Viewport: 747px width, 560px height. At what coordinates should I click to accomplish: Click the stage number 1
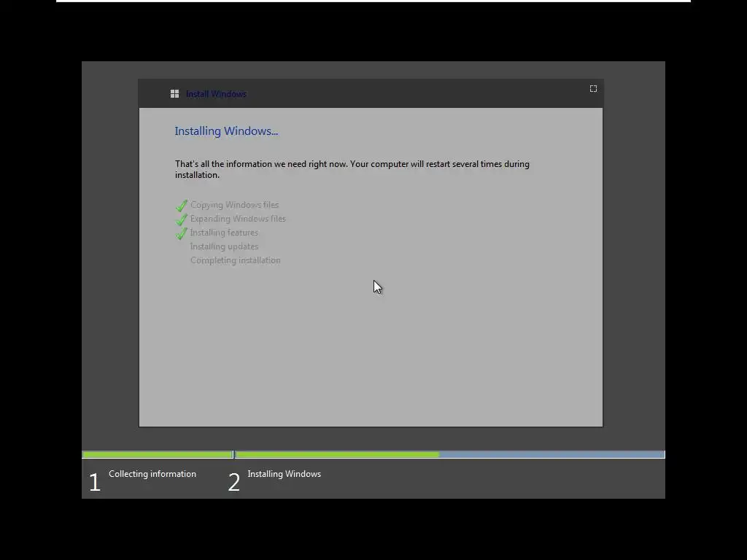[x=94, y=482]
